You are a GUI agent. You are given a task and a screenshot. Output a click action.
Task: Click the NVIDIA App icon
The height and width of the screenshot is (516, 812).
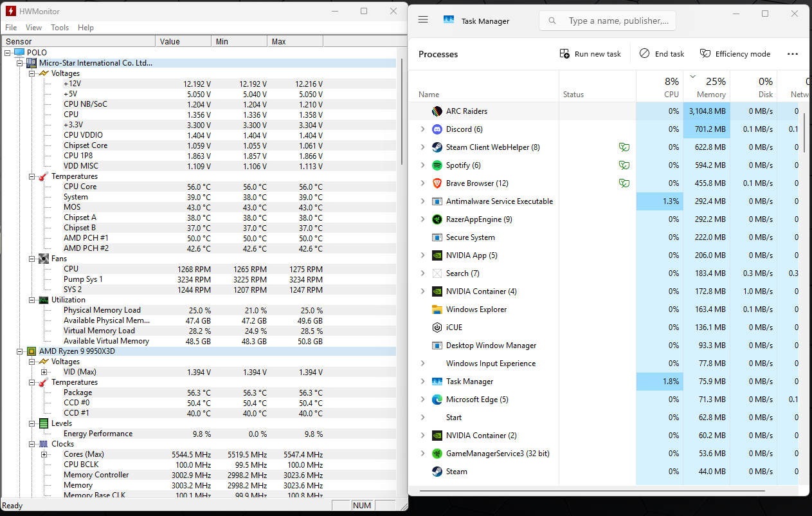437,255
